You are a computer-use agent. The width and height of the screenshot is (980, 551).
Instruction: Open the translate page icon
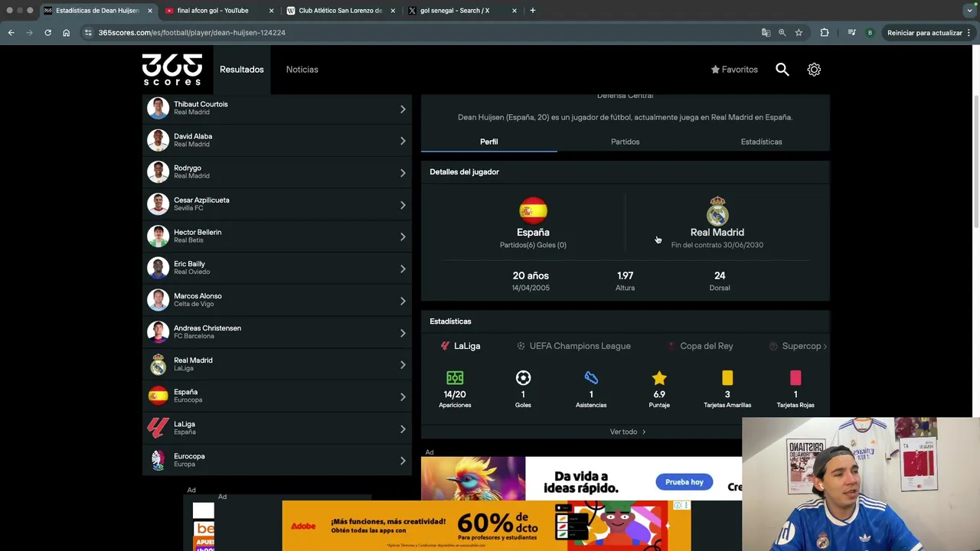(x=766, y=33)
